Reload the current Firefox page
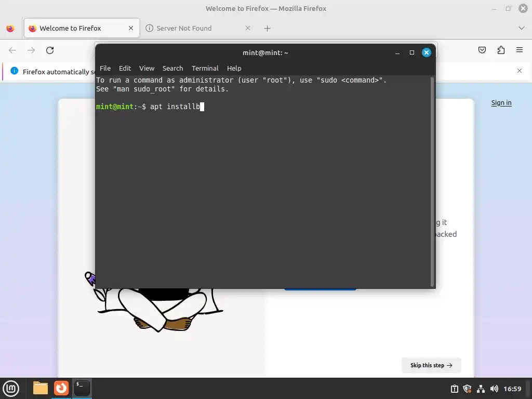532x399 pixels. 50,50
